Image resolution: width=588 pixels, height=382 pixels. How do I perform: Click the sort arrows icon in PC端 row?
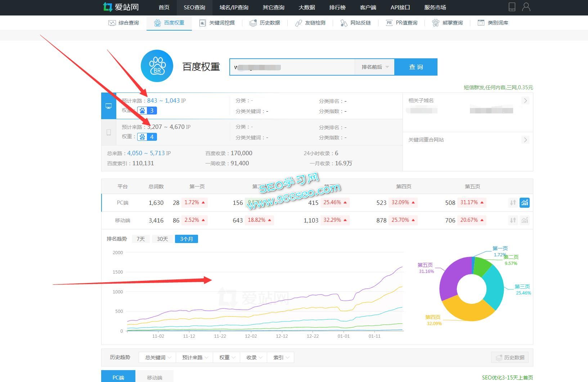pos(513,203)
